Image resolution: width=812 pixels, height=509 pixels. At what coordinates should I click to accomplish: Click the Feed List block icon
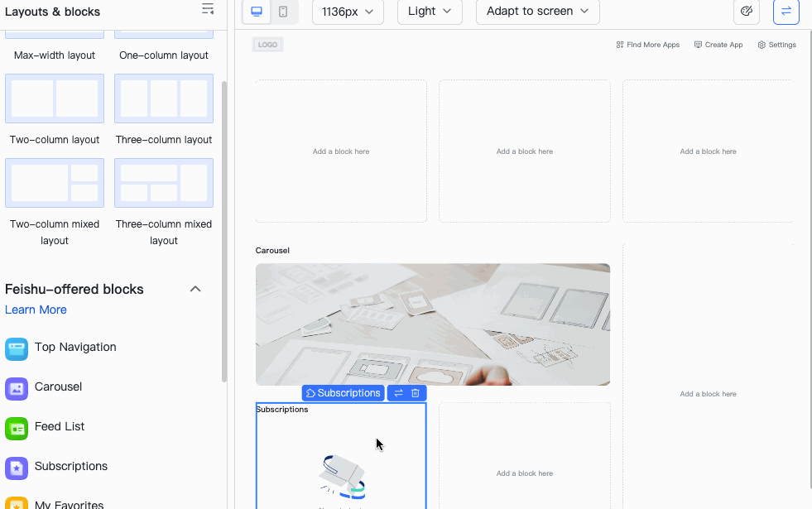click(17, 429)
